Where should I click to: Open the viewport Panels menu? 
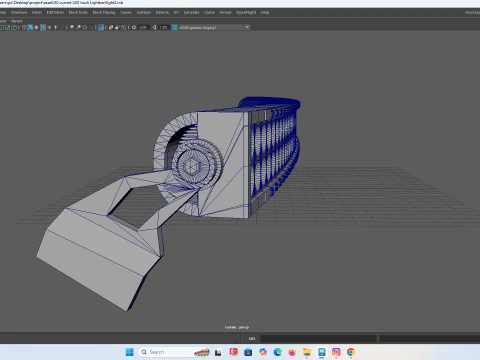coord(17,21)
